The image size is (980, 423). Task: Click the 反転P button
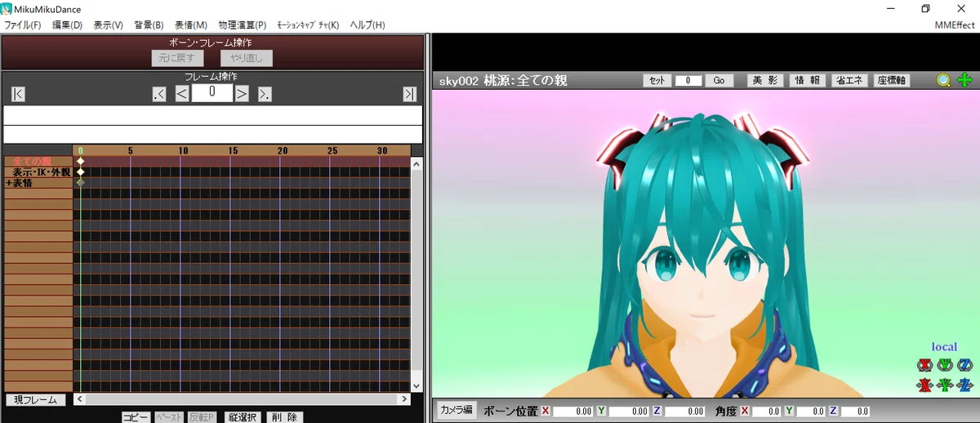pos(202,417)
